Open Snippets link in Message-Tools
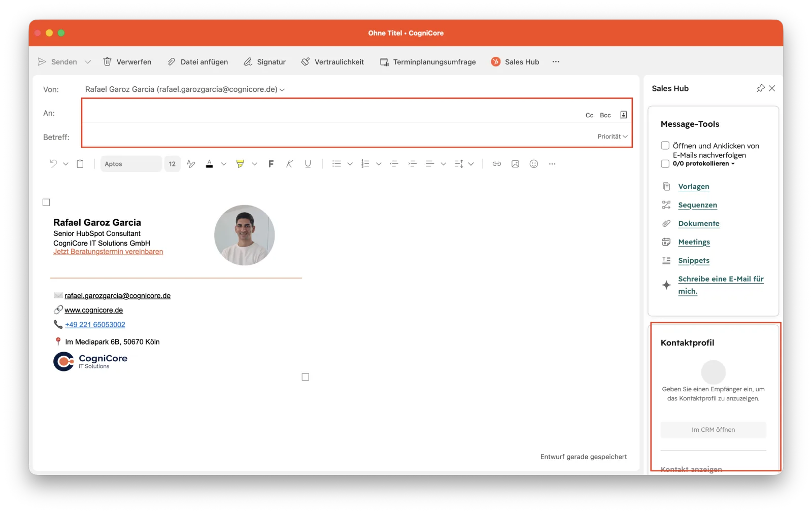Screen dimensions: 812x513 (694, 261)
